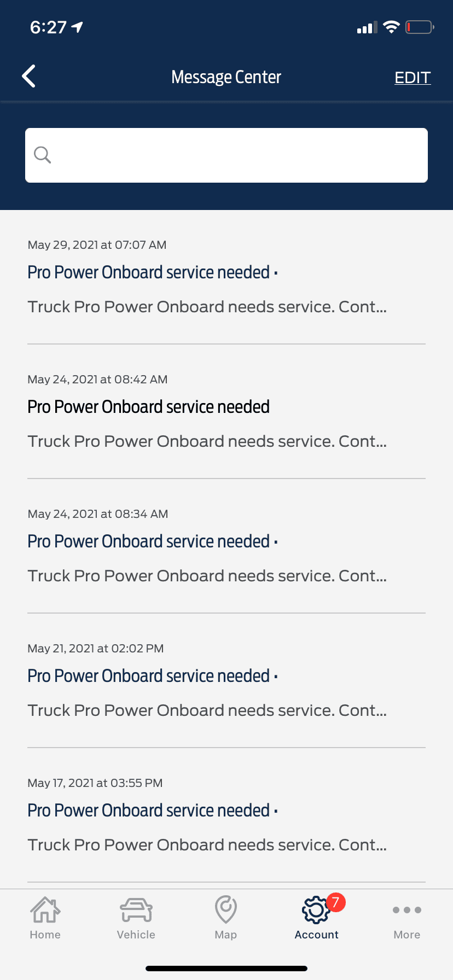Open the May 29 07:07 AM message title
Viewport: 453px width, 980px height.
pyautogui.click(x=149, y=272)
